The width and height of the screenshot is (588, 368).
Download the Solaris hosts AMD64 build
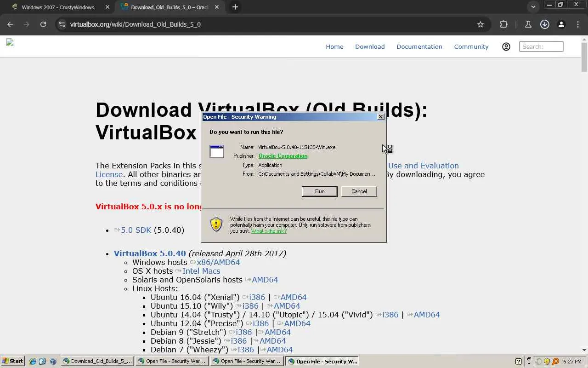265,280
